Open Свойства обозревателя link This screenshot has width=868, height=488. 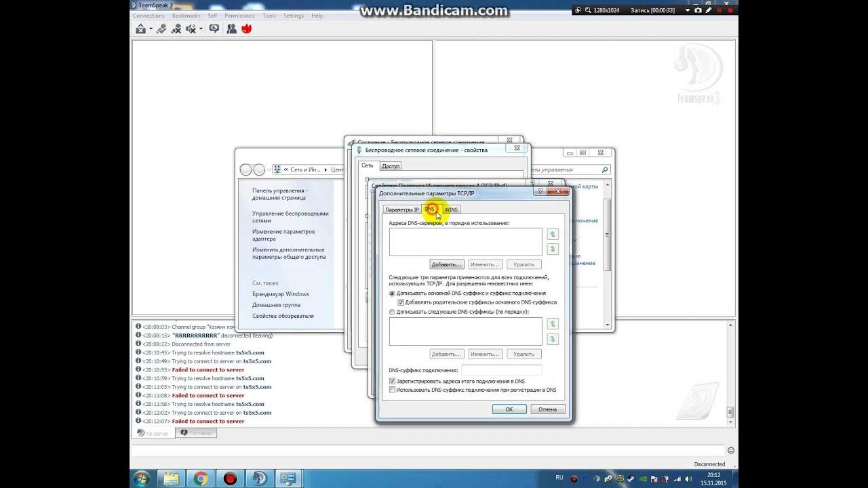click(x=283, y=316)
